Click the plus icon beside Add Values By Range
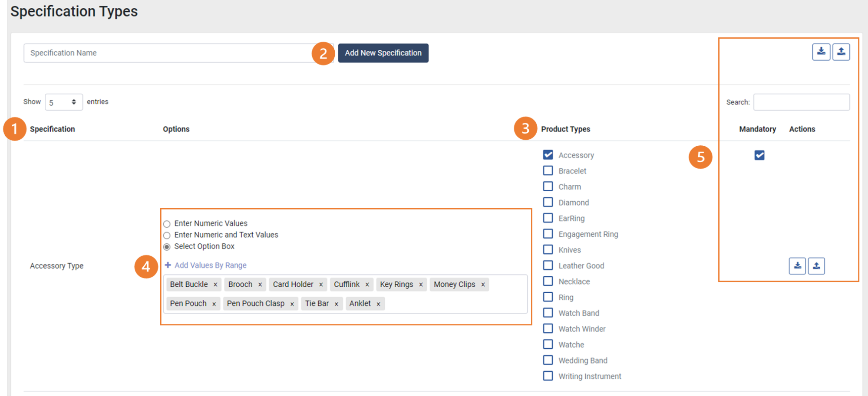 click(168, 265)
